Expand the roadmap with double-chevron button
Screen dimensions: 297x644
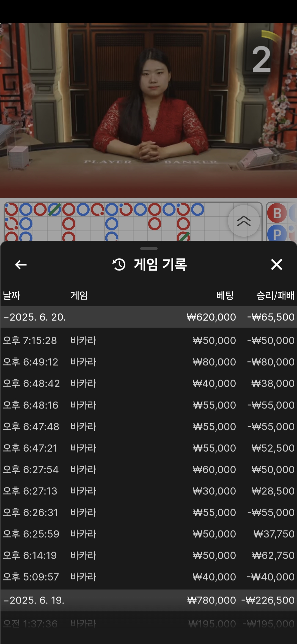point(244,221)
